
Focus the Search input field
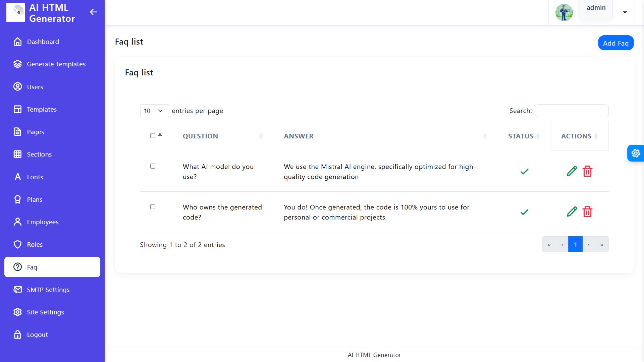coord(572,111)
